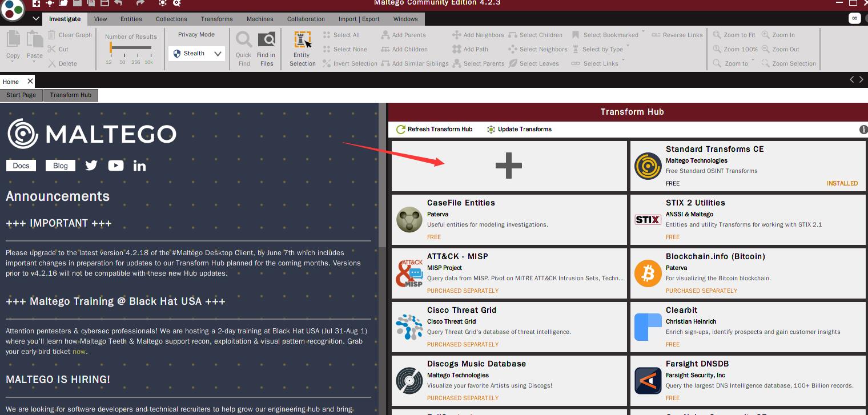The height and width of the screenshot is (415, 868).
Task: Click the Standard Transforms CE logo
Action: tap(648, 166)
